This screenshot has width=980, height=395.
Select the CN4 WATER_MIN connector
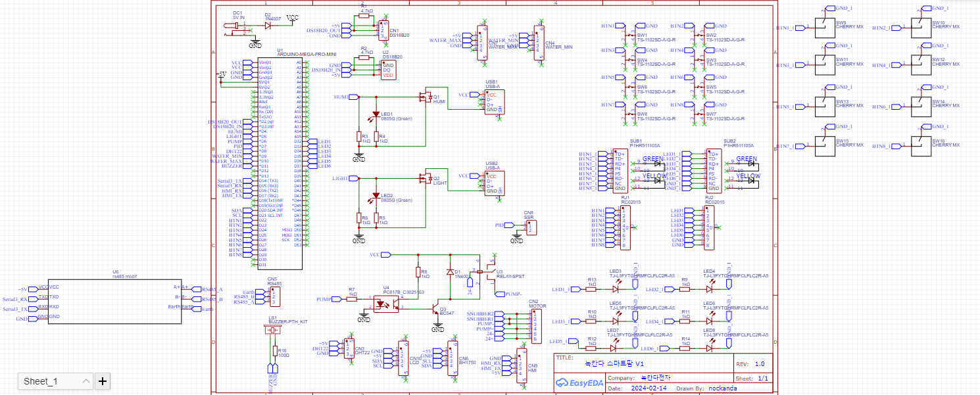tap(538, 41)
